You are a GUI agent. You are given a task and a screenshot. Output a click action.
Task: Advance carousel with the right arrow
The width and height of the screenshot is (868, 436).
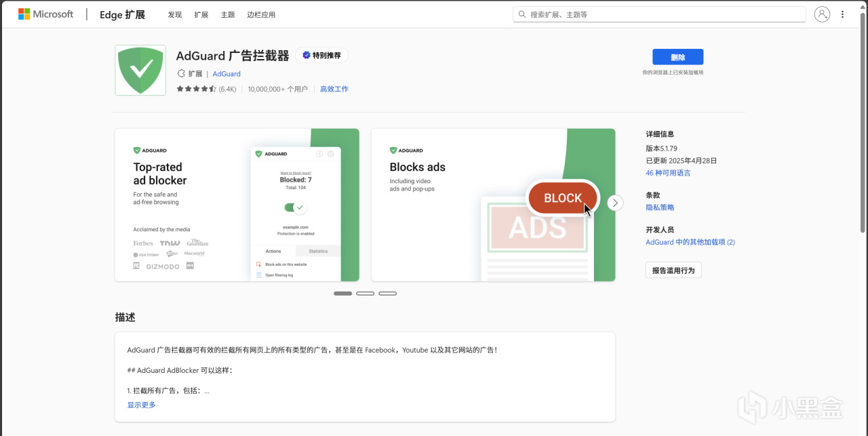(615, 203)
